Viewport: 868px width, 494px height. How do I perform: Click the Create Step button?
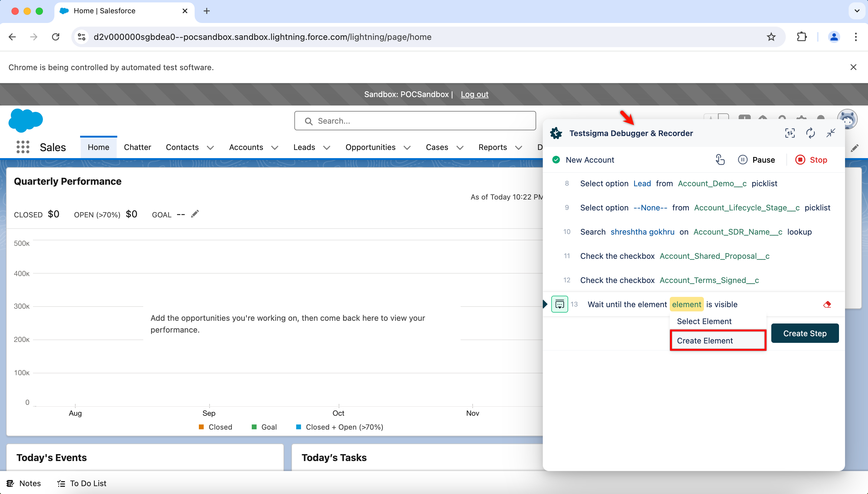pyautogui.click(x=805, y=333)
